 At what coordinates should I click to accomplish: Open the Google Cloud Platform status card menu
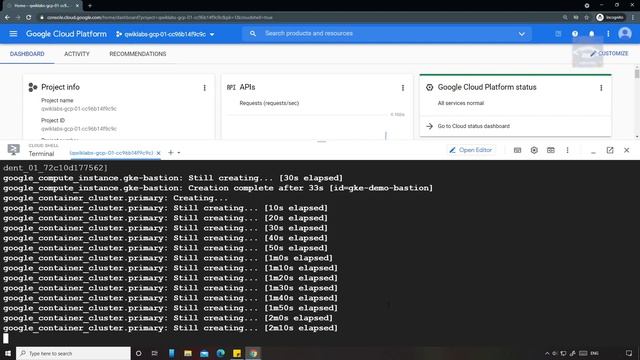pos(601,88)
